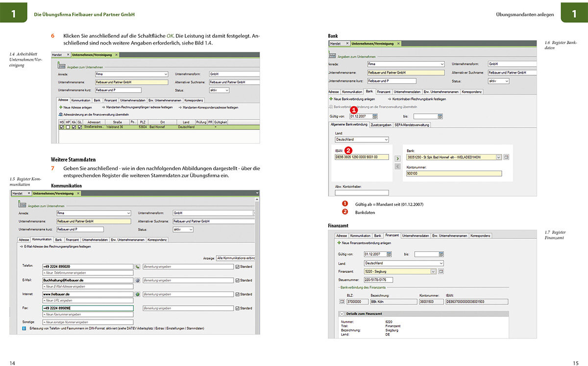Screen dimensions: 588x366
Task: Open the globe icon beside www.fielbauer.de
Action: coord(138,294)
